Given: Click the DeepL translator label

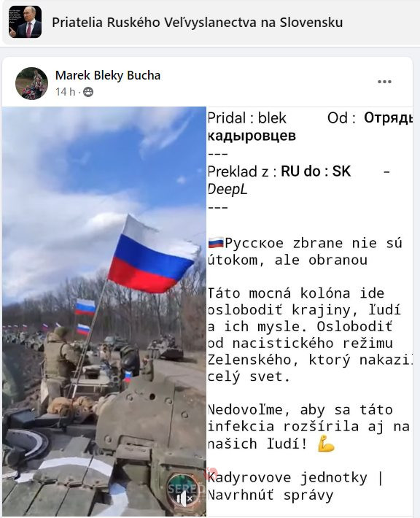Looking at the screenshot, I should [227, 190].
